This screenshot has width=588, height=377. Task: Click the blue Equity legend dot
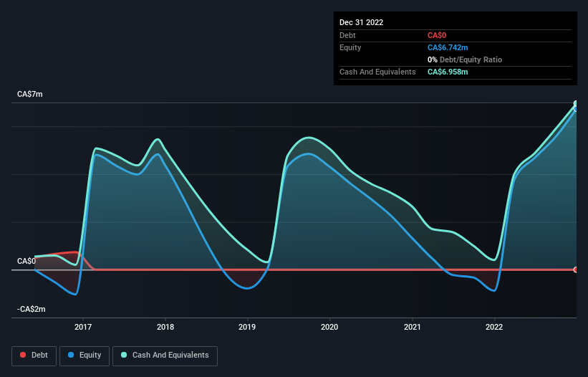click(x=71, y=355)
